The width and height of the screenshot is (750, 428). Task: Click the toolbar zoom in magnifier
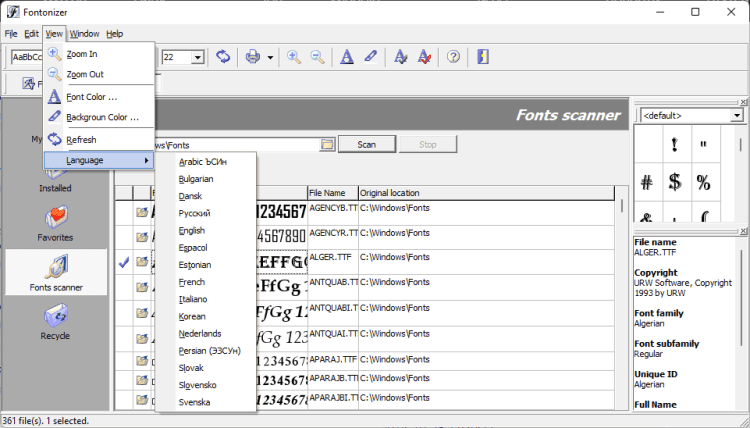(x=294, y=57)
